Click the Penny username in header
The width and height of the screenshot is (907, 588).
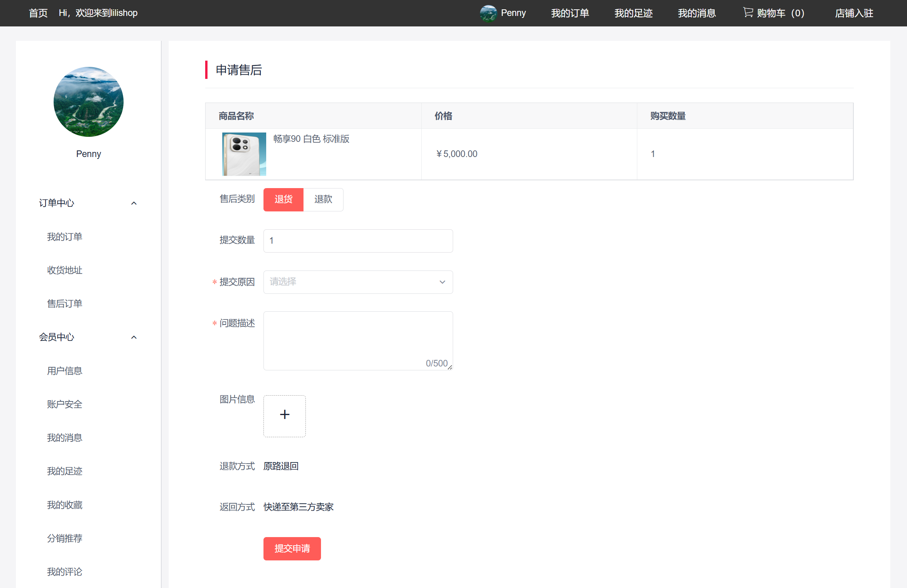pos(513,13)
